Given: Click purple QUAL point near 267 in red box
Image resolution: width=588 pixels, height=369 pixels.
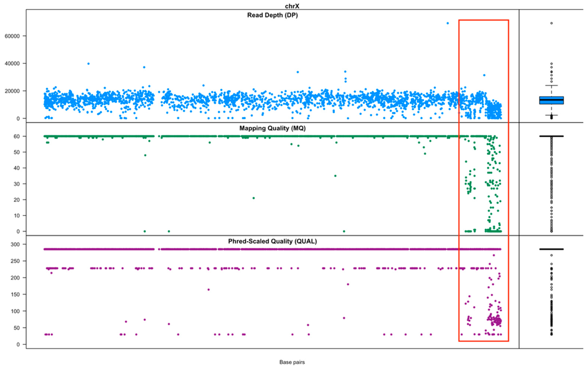Looking at the screenshot, I should pos(494,255).
